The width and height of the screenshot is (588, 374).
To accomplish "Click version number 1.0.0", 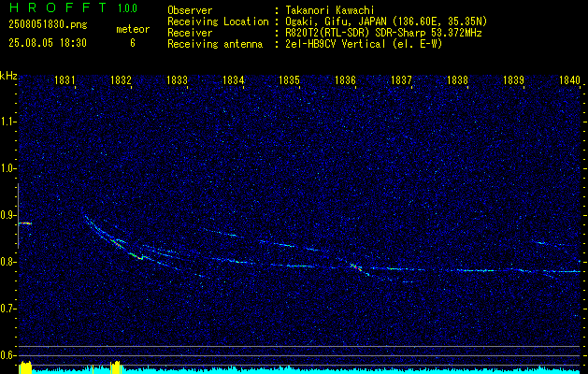I will (127, 8).
